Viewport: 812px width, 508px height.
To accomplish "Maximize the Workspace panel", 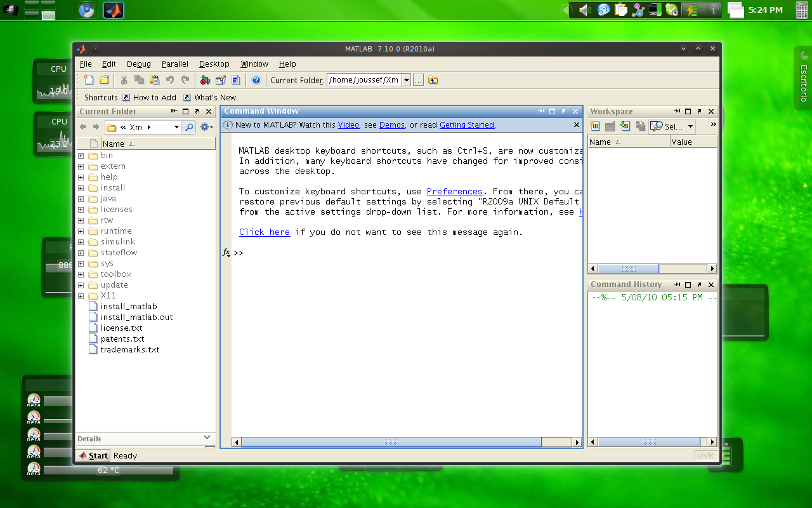I will (x=688, y=112).
